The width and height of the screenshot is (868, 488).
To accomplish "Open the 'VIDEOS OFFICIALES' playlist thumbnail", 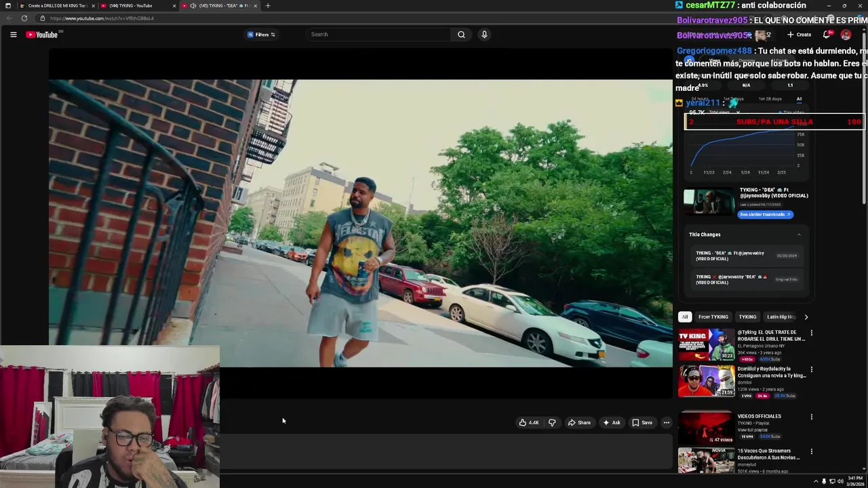I will tap(706, 428).
